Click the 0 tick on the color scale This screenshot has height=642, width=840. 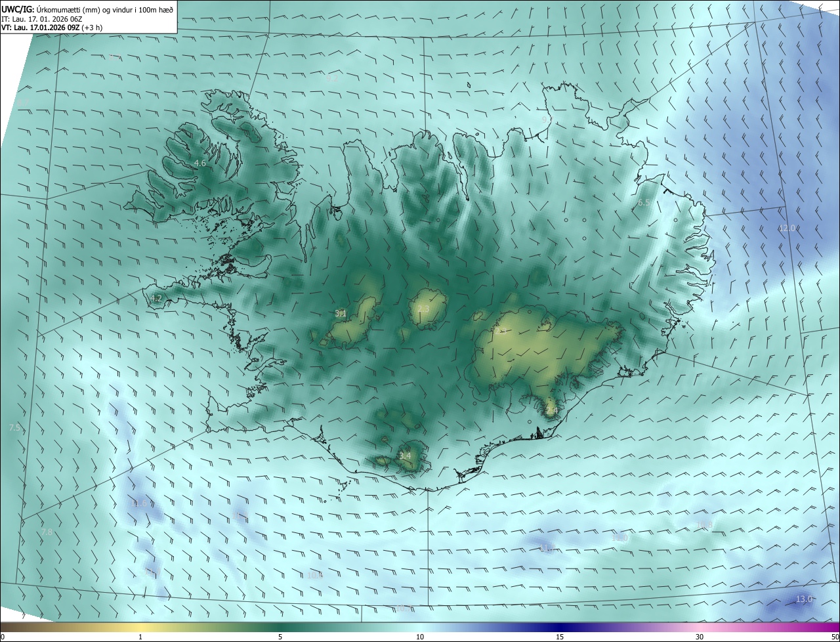(x=3, y=637)
